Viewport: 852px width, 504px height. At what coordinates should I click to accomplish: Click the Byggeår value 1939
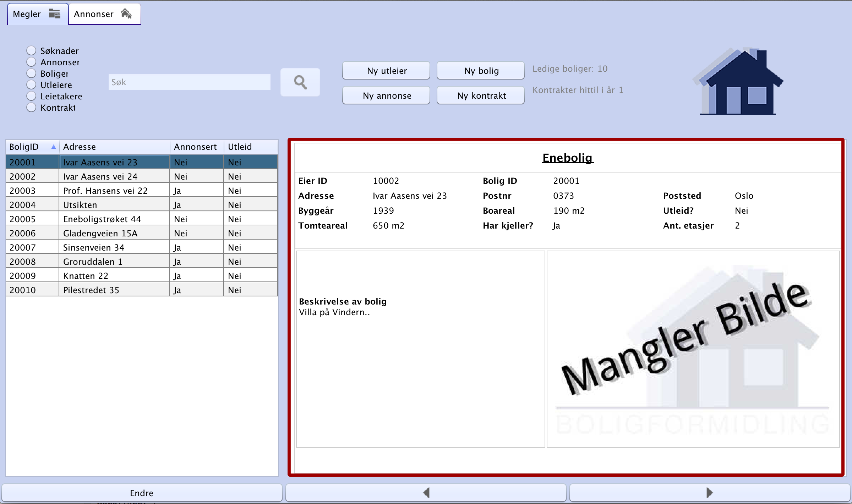383,210
